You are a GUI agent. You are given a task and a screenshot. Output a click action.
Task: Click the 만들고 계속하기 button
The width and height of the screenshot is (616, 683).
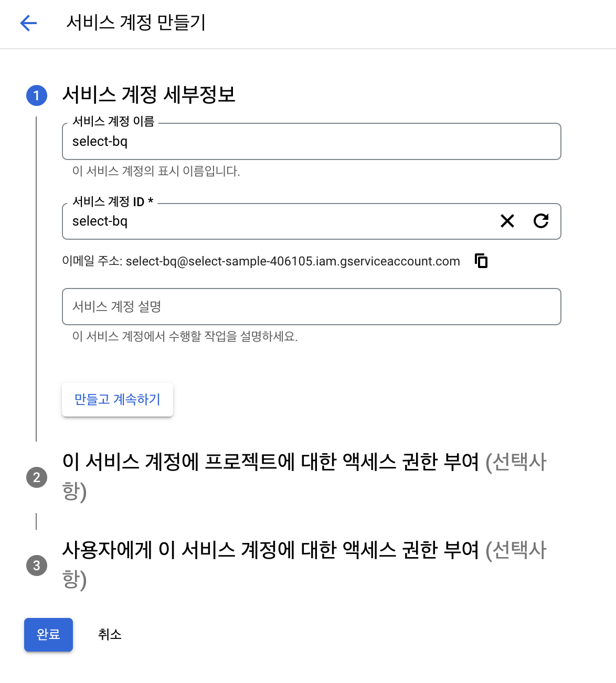118,400
